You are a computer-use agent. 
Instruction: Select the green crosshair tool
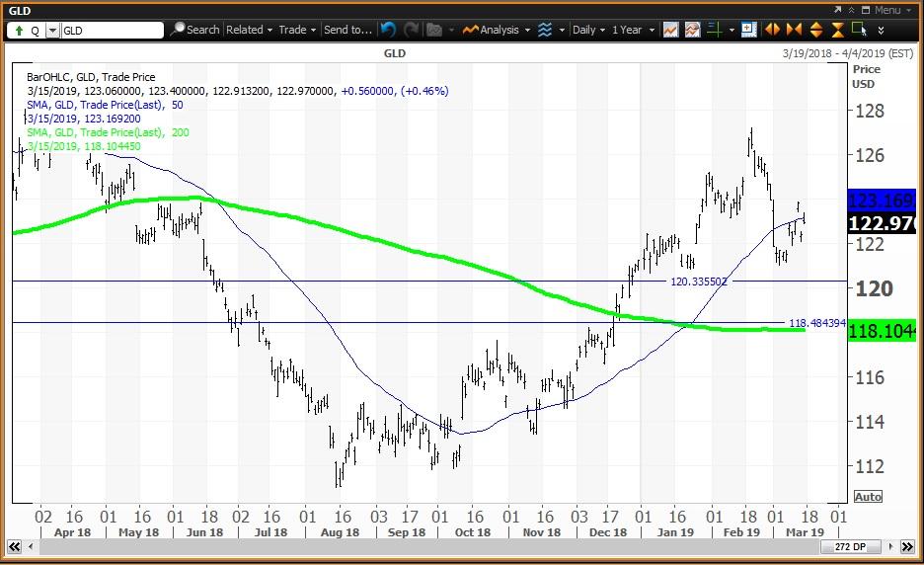714,30
